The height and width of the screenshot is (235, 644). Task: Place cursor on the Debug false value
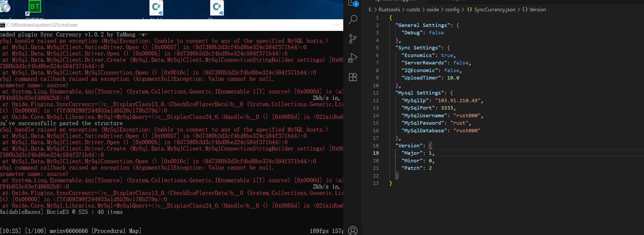(x=436, y=33)
